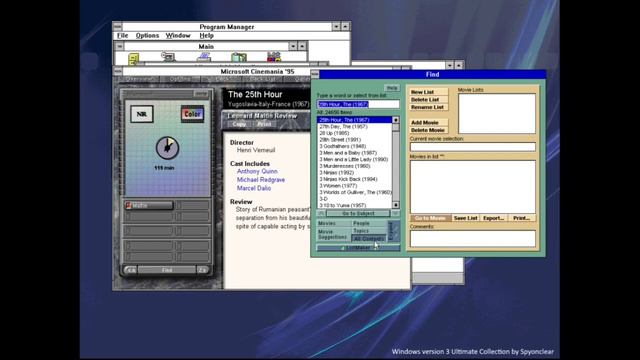
Task: Select '3 Worlds of Gulliver, The (1960)' entry
Action: 355,192
